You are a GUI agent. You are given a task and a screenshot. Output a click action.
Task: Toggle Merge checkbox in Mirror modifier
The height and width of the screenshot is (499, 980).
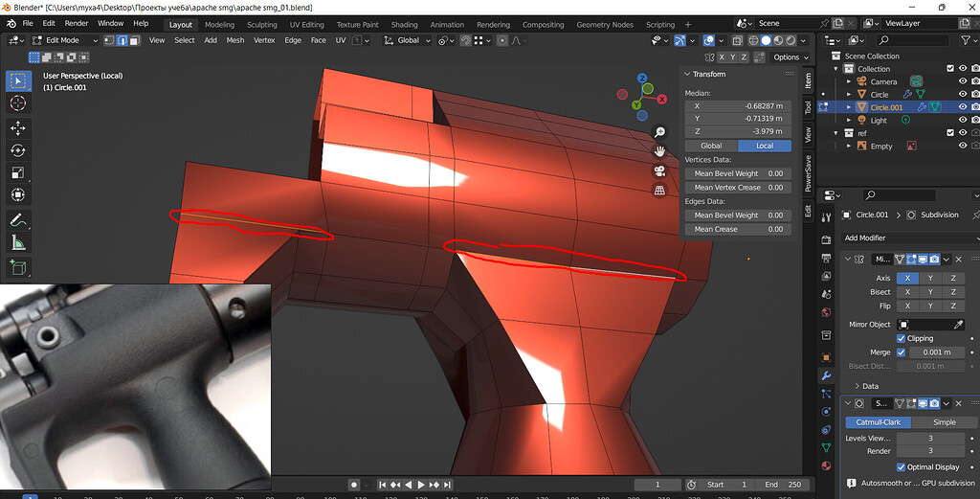pos(901,352)
